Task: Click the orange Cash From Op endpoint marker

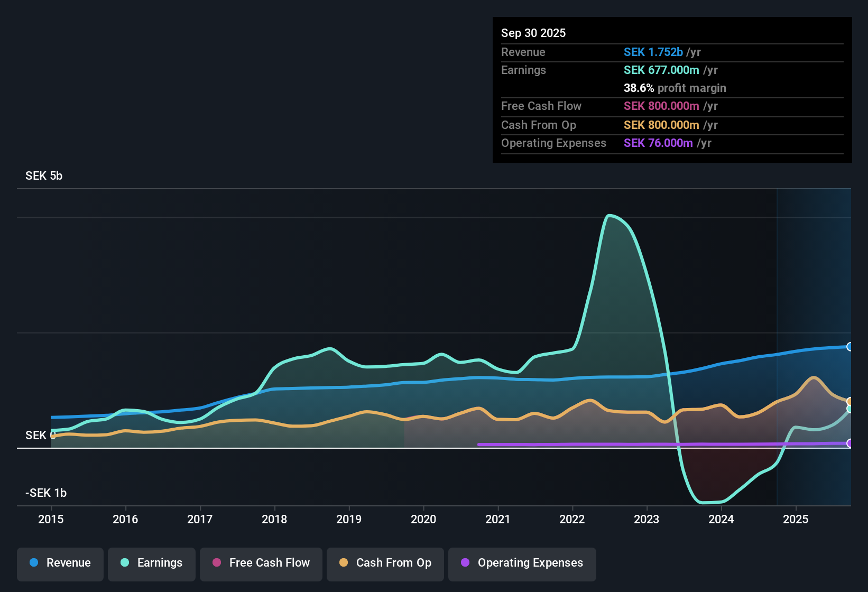Action: pyautogui.click(x=850, y=402)
